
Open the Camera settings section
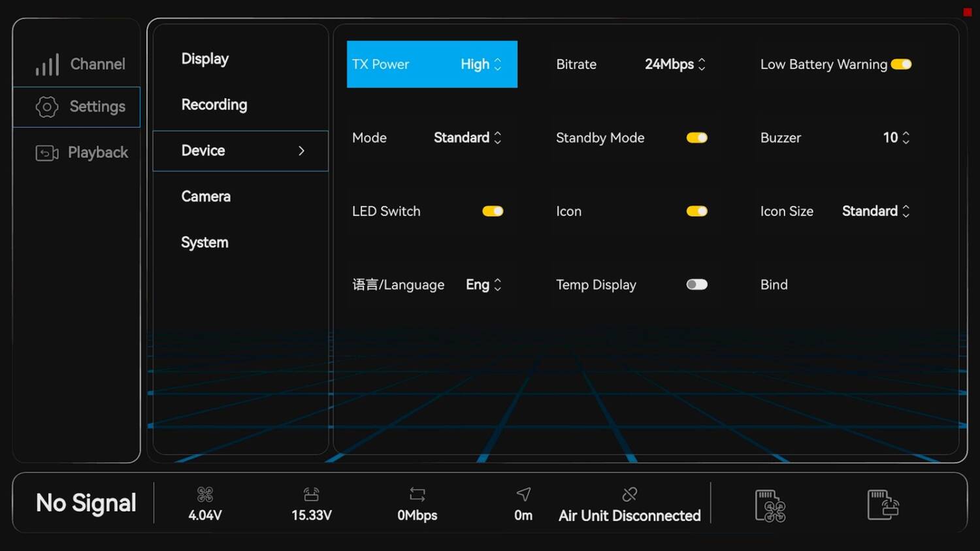(x=206, y=197)
